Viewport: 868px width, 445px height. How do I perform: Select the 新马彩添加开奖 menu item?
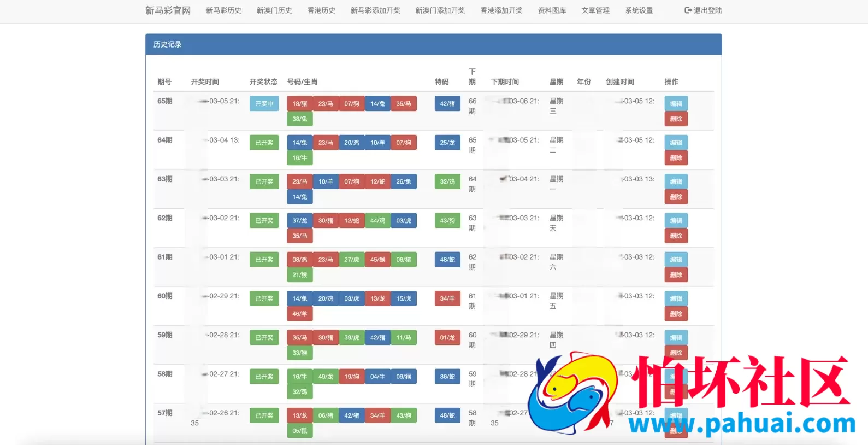coord(375,10)
